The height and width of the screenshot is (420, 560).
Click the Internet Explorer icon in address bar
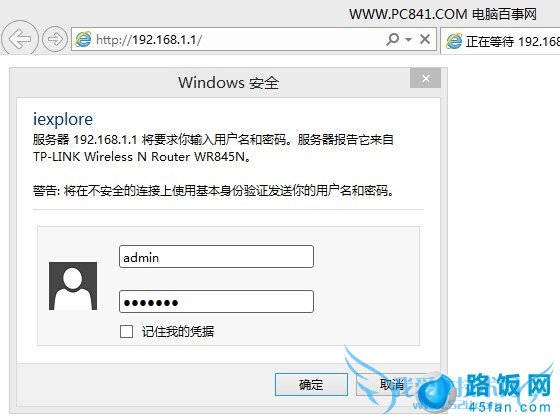pos(83,39)
